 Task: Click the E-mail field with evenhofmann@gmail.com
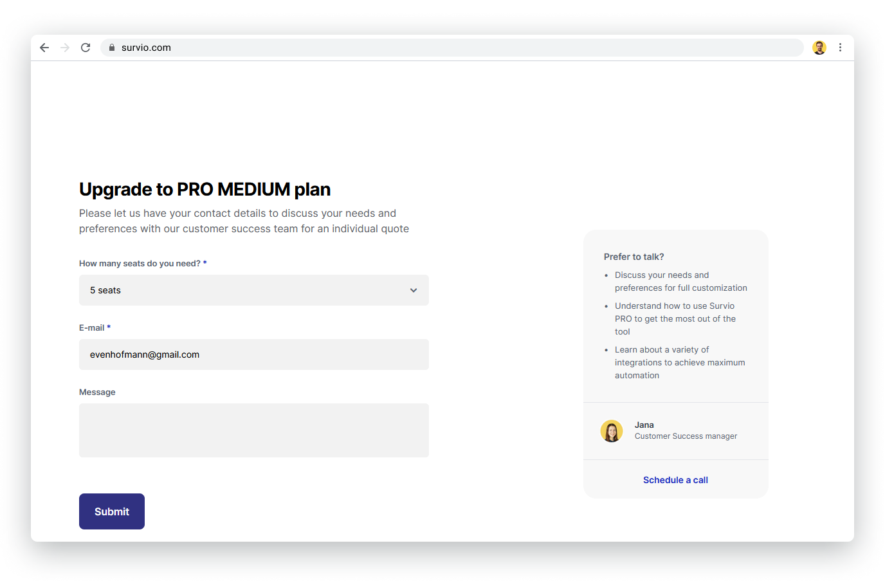click(x=254, y=354)
